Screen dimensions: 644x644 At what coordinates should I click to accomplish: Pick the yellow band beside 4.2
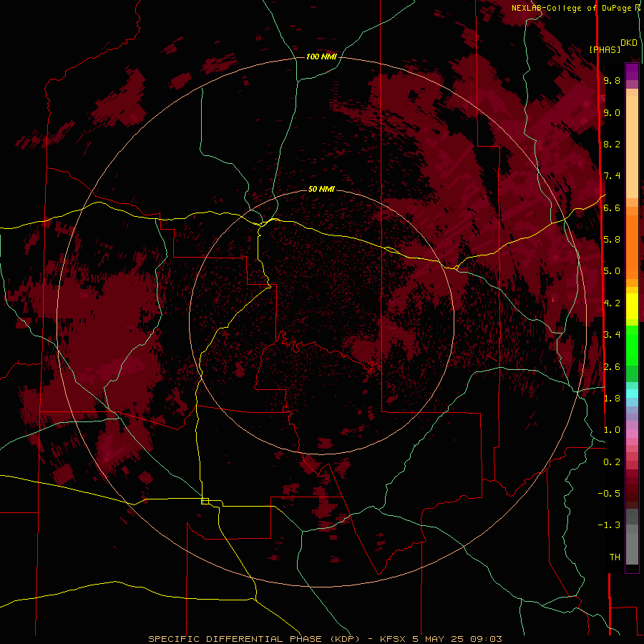(x=632, y=306)
